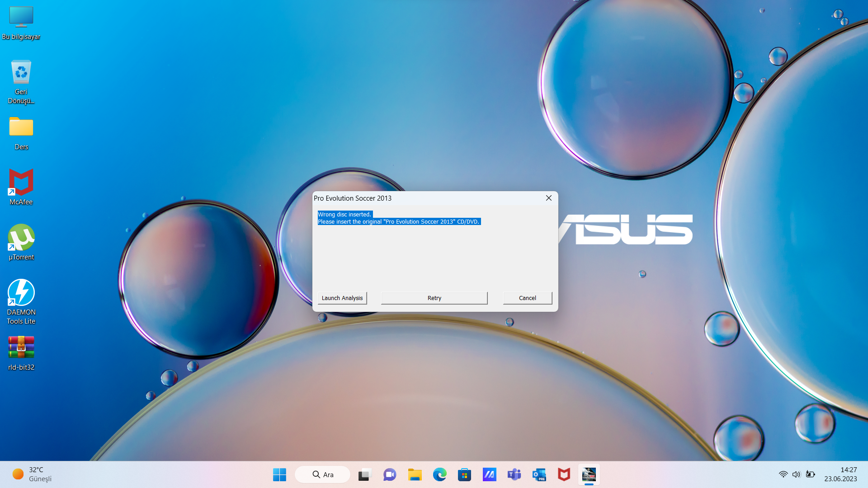Open Microsoft Teams from taskbar
The image size is (868, 488).
514,474
